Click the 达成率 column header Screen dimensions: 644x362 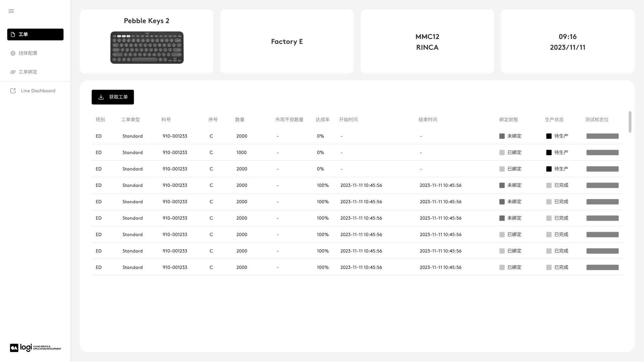click(x=322, y=120)
